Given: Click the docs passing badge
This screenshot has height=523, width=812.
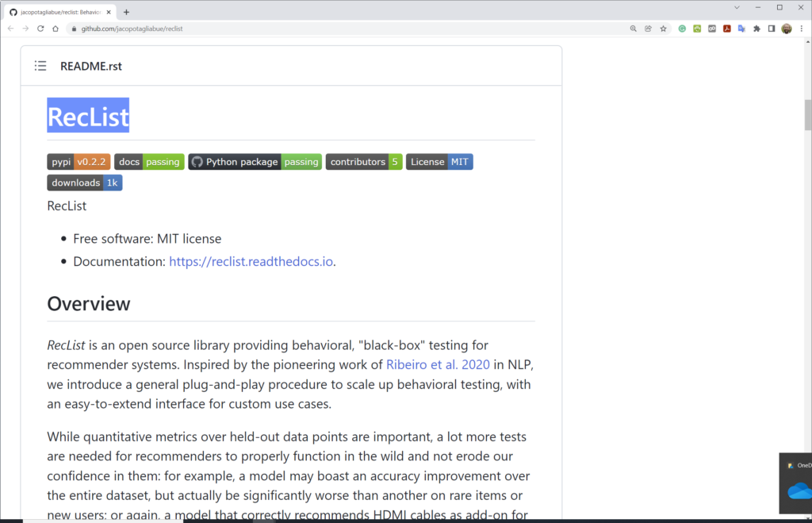Looking at the screenshot, I should tap(149, 162).
